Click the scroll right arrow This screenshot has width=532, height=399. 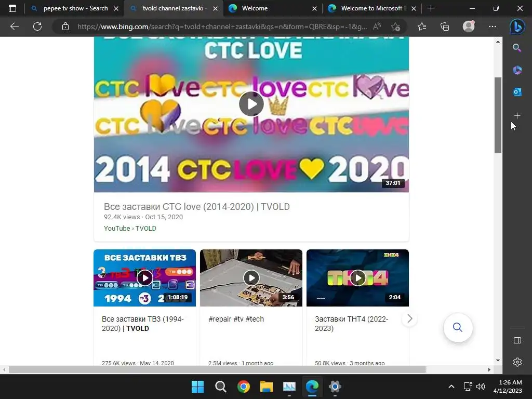click(489, 369)
